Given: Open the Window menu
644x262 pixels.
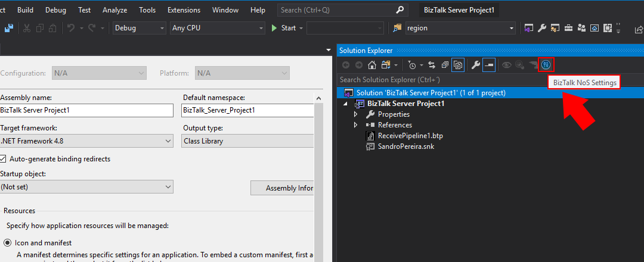Looking at the screenshot, I should pyautogui.click(x=225, y=10).
